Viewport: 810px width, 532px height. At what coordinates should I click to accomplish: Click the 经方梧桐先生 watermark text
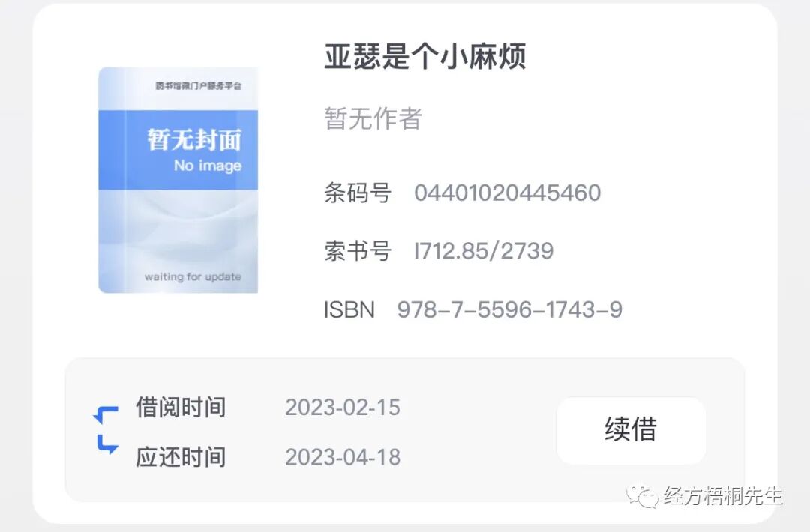click(723, 496)
